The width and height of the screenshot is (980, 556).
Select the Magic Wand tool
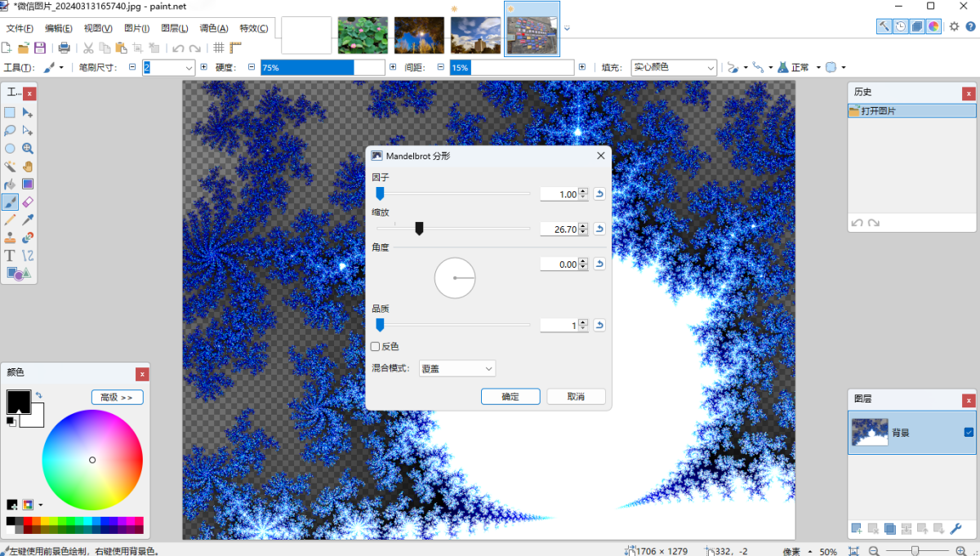10,167
